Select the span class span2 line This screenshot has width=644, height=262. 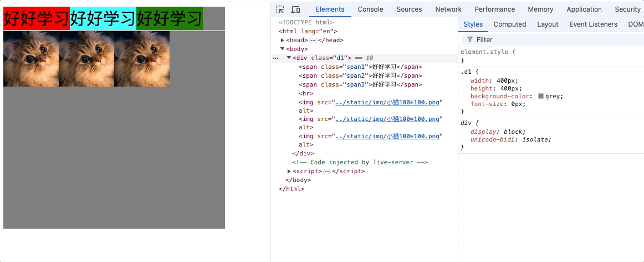click(x=360, y=75)
